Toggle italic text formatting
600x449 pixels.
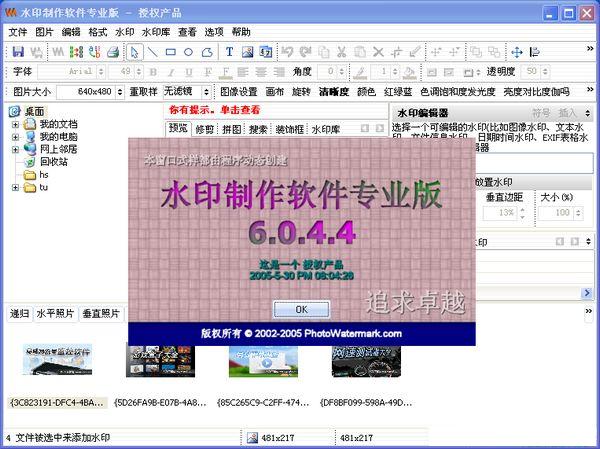point(171,72)
